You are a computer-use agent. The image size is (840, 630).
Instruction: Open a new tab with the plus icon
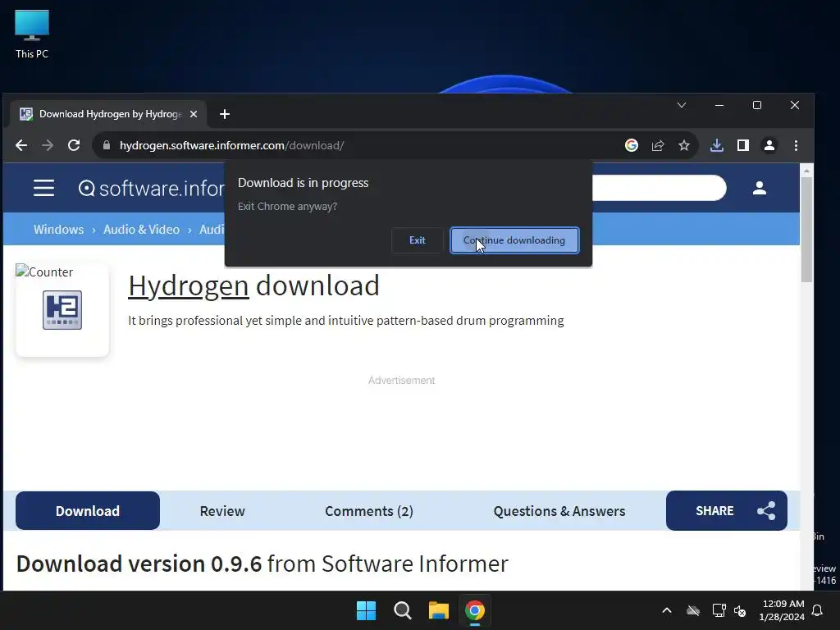coord(225,114)
